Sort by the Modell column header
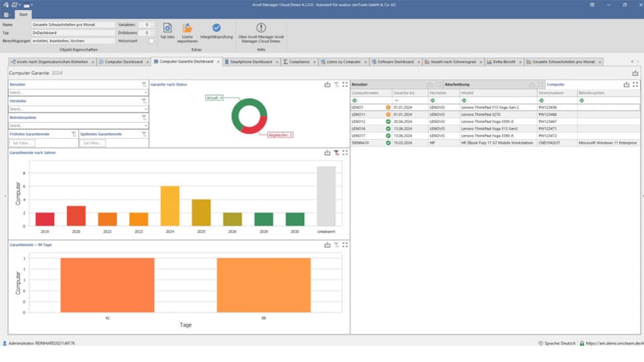This screenshot has height=362, width=644. [x=498, y=93]
